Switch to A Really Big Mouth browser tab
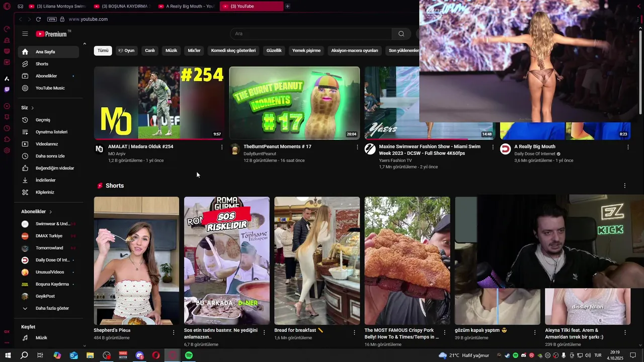644x362 pixels. (187, 6)
